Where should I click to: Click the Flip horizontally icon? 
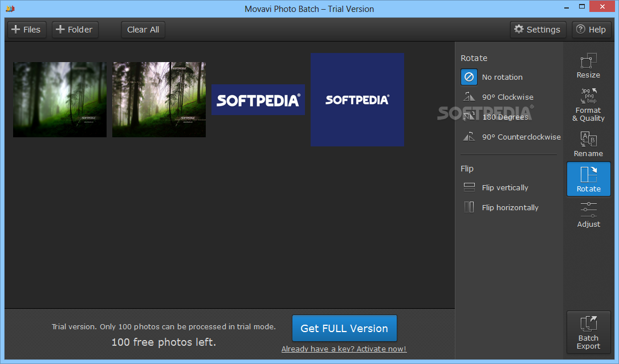tap(469, 207)
